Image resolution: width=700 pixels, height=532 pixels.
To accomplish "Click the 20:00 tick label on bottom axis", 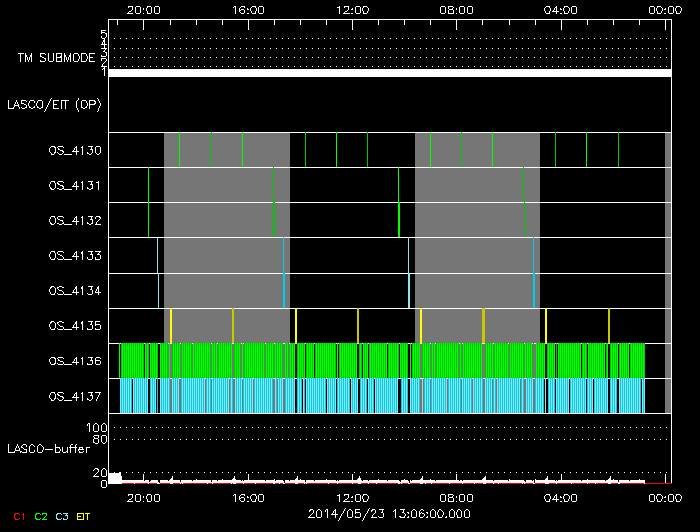I will [144, 497].
